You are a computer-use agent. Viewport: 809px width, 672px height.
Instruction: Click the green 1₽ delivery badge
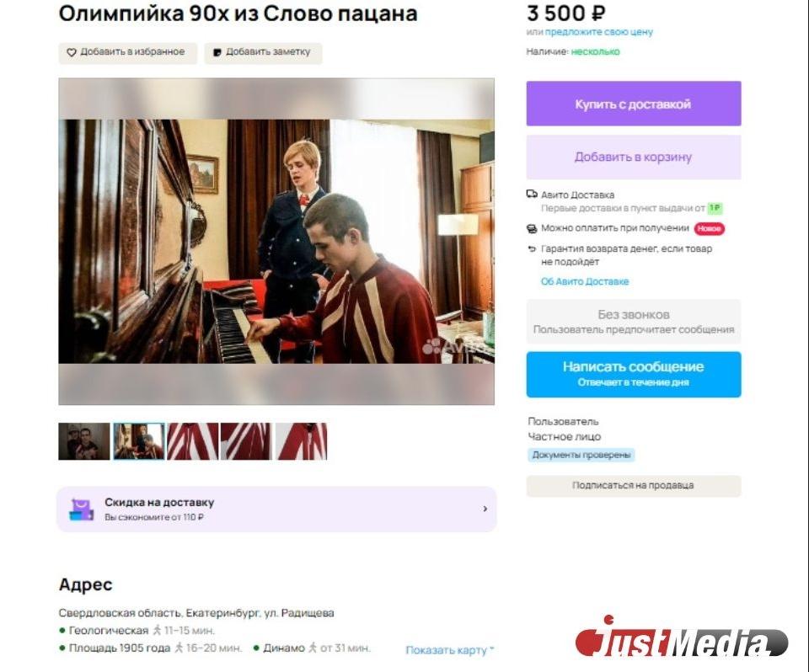pyautogui.click(x=715, y=208)
